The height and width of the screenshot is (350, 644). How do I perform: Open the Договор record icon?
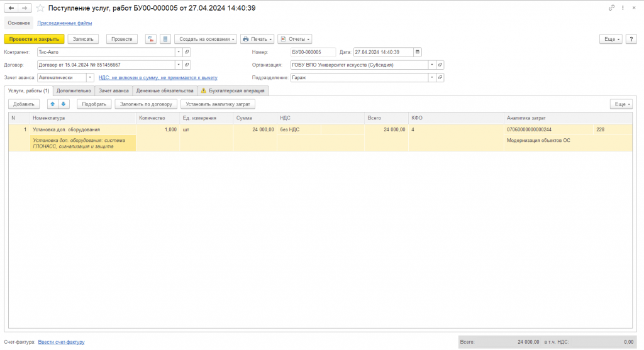[x=187, y=65]
